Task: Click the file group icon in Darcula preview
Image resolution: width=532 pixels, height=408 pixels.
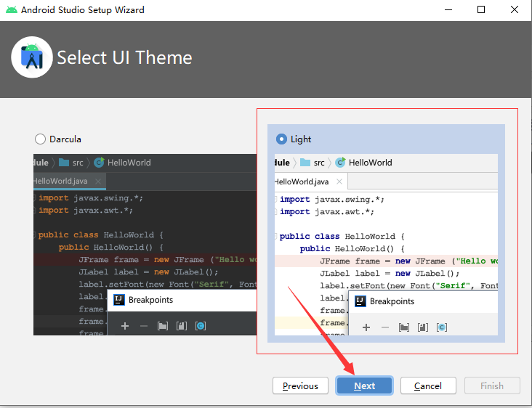Action: point(182,326)
